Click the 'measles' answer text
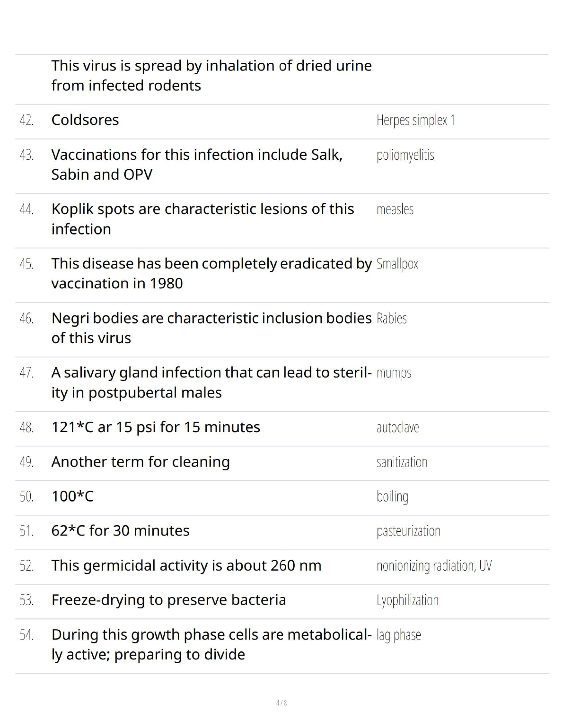Viewport: 563px width, 728px height. (395, 209)
